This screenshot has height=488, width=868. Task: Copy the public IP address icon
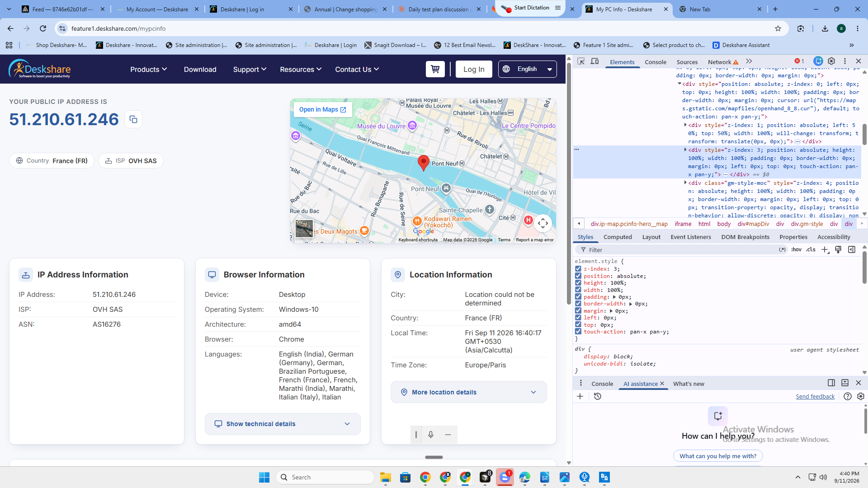click(x=133, y=119)
